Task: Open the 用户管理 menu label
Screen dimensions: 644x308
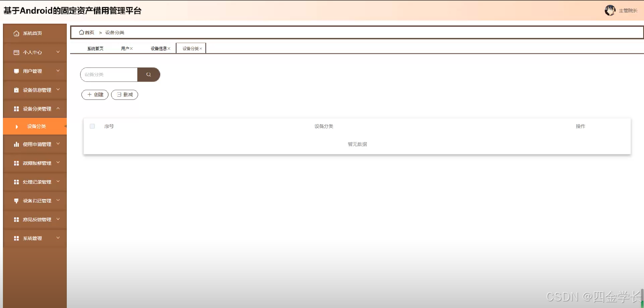Action: point(33,71)
